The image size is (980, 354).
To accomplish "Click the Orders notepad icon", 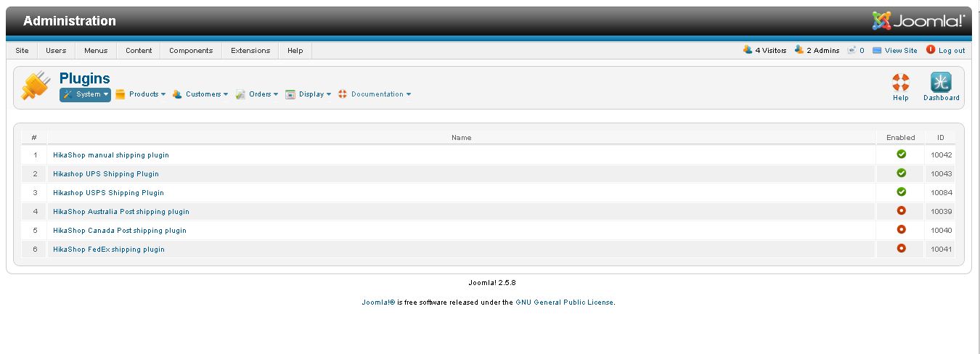I will coord(240,94).
